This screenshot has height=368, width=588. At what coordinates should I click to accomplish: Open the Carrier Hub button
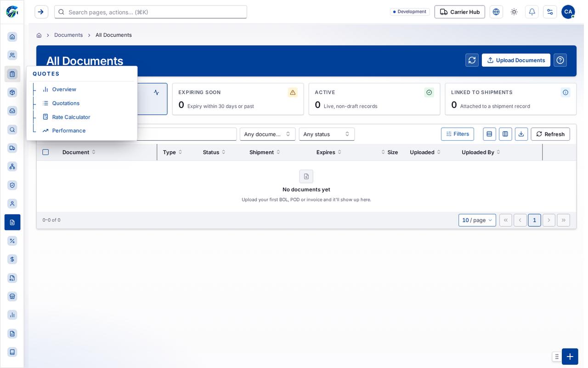(x=460, y=12)
